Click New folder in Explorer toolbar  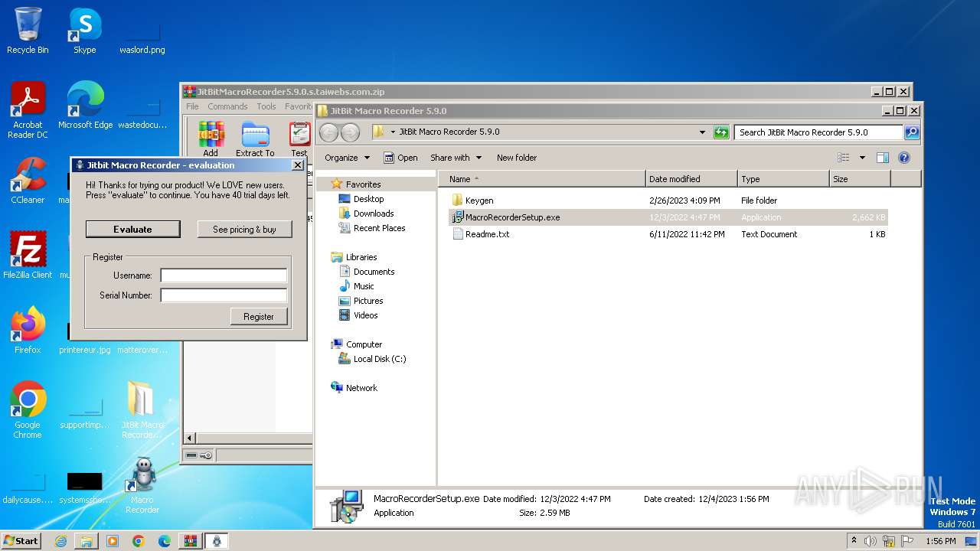click(x=517, y=158)
